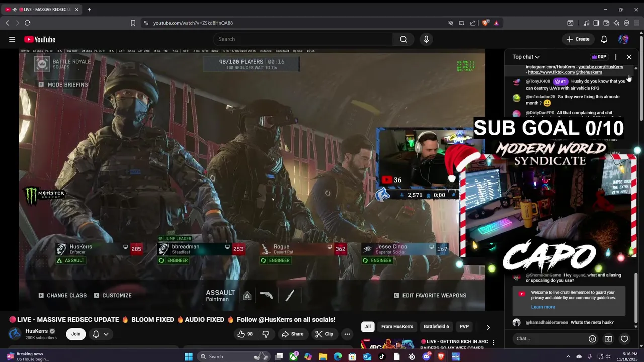The width and height of the screenshot is (644, 362).
Task: Select From HusKerrs filter chip
Action: (397, 327)
